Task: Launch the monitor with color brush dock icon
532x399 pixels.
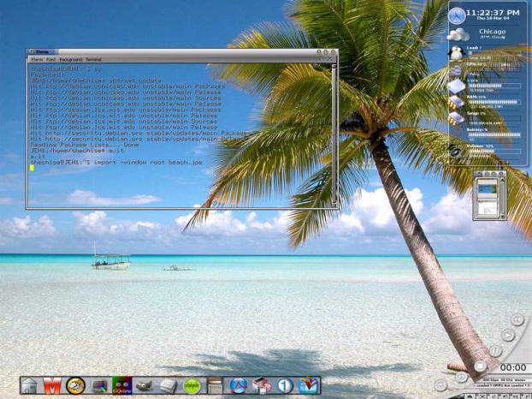Action: tap(100, 386)
